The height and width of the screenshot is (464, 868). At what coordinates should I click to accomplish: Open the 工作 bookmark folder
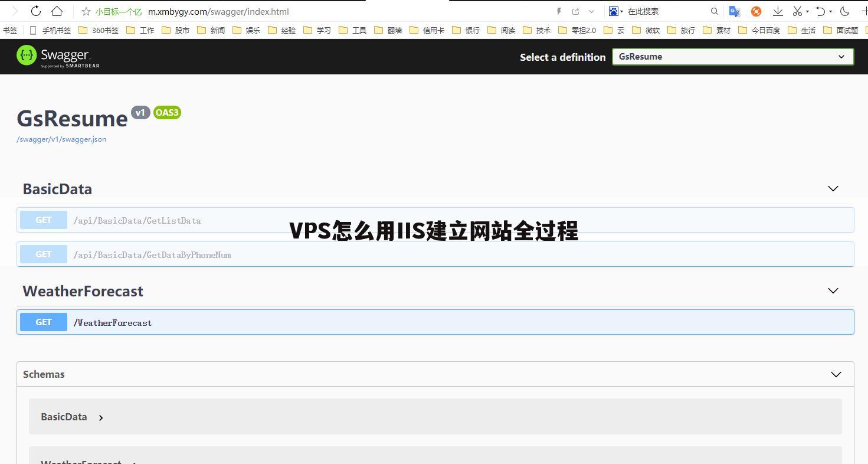[140, 30]
